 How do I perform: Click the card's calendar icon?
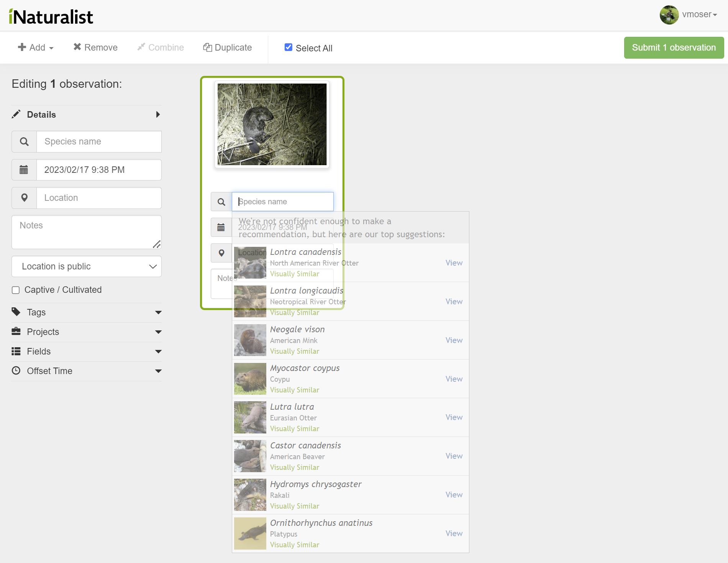coord(221,227)
